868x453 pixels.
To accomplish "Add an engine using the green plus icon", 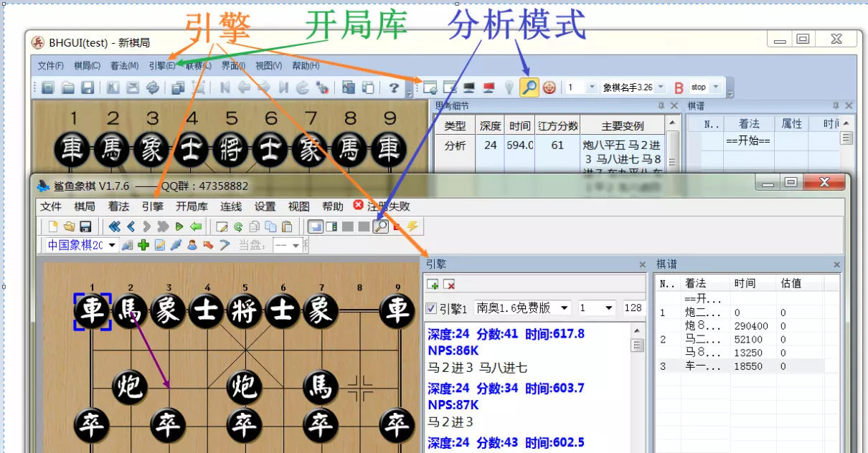I will (433, 284).
